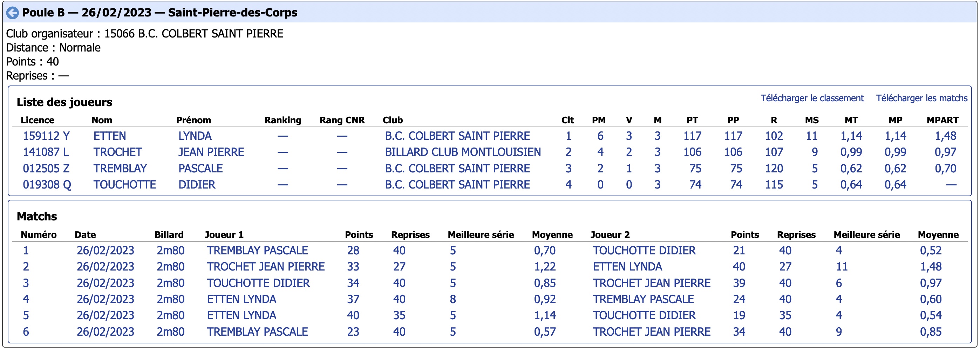This screenshot has height=349, width=980.
Task: Open Télécharger les matchs link
Action: [921, 98]
